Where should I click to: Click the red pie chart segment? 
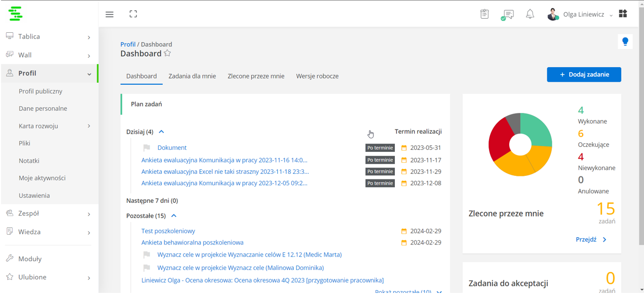click(499, 139)
